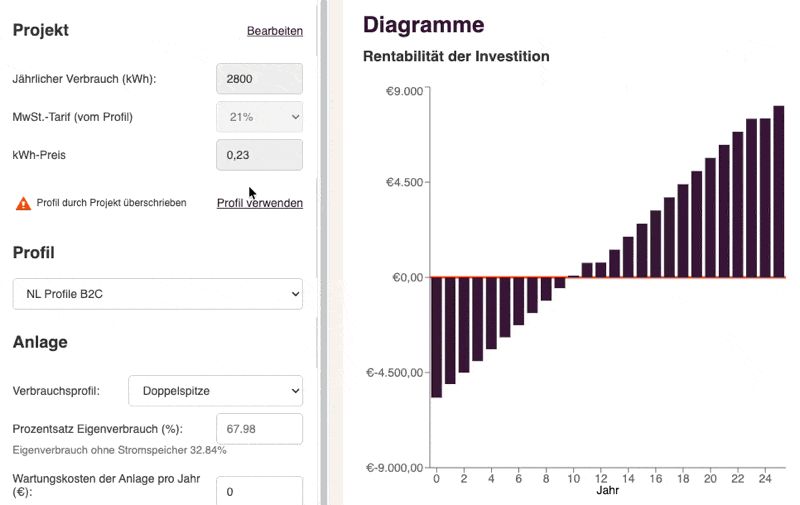The width and height of the screenshot is (800, 505).
Task: Click the year 18 bar in chart
Action: point(683,230)
